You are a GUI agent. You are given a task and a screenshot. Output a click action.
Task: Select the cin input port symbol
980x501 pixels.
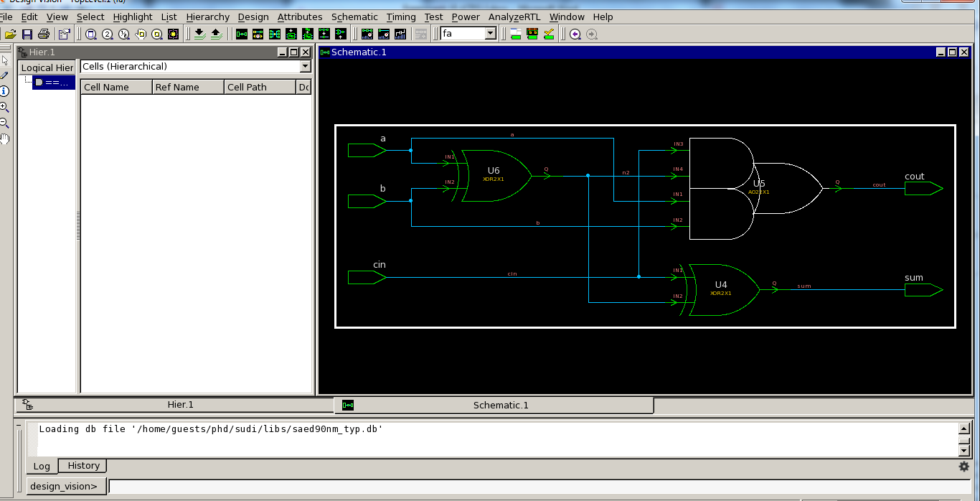tap(367, 277)
